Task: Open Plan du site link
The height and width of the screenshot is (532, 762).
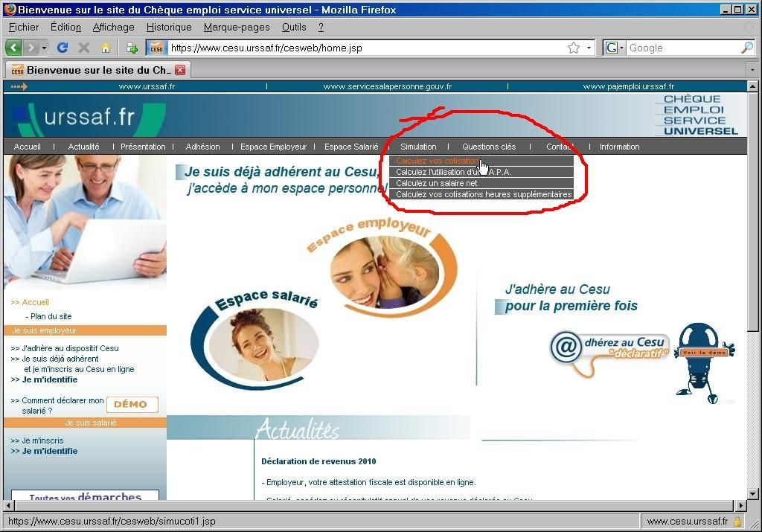Action: pos(51,316)
